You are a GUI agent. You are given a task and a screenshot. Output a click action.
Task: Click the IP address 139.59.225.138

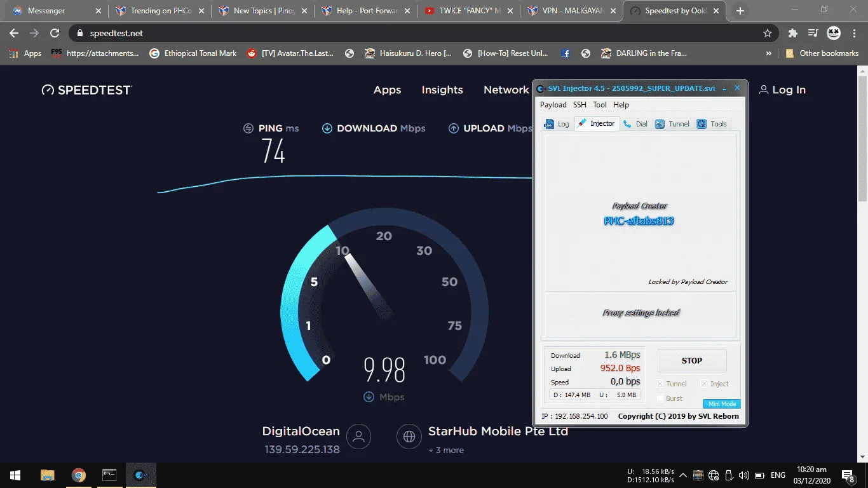pyautogui.click(x=302, y=450)
